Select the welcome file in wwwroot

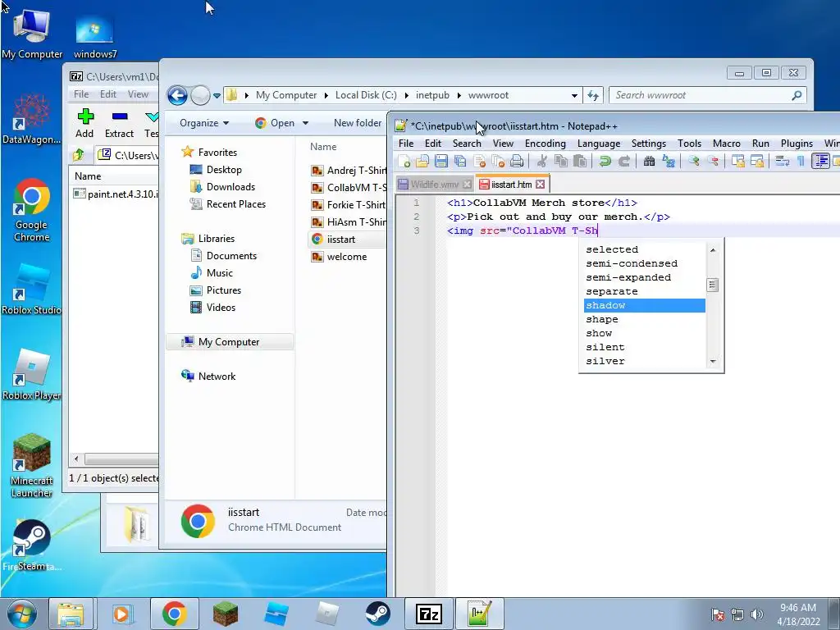(x=347, y=257)
